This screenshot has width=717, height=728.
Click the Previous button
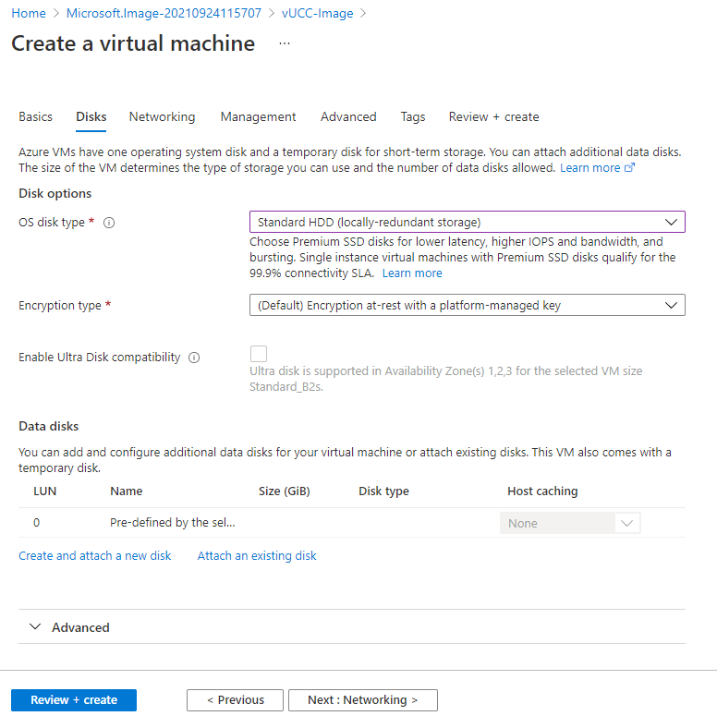235,700
